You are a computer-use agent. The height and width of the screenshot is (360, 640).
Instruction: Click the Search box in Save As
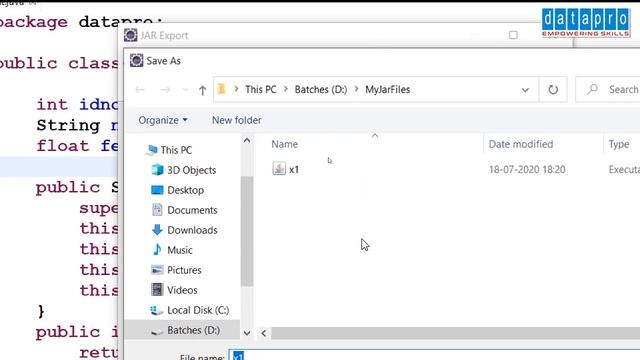[608, 89]
